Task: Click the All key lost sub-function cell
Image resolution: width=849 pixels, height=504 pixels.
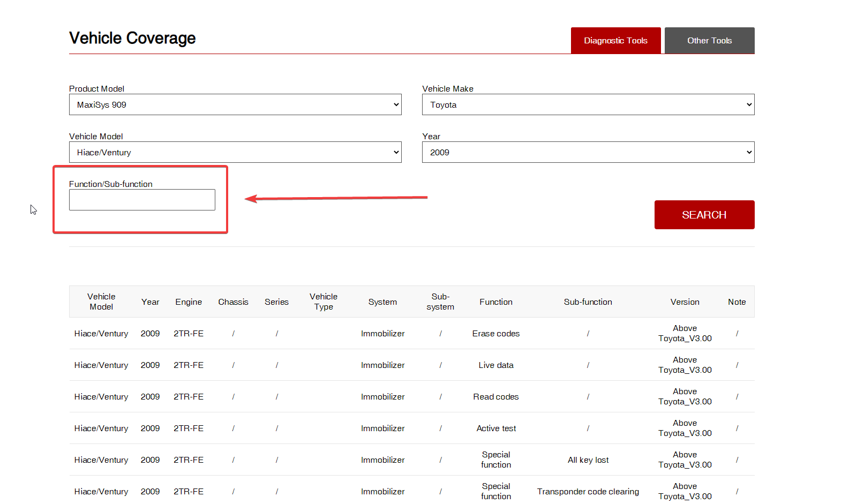Action: (x=588, y=460)
